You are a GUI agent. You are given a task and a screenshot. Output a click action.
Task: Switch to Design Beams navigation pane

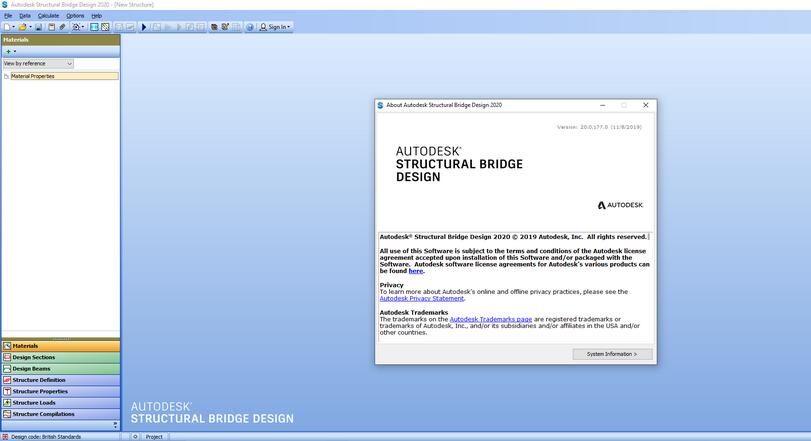coord(61,369)
